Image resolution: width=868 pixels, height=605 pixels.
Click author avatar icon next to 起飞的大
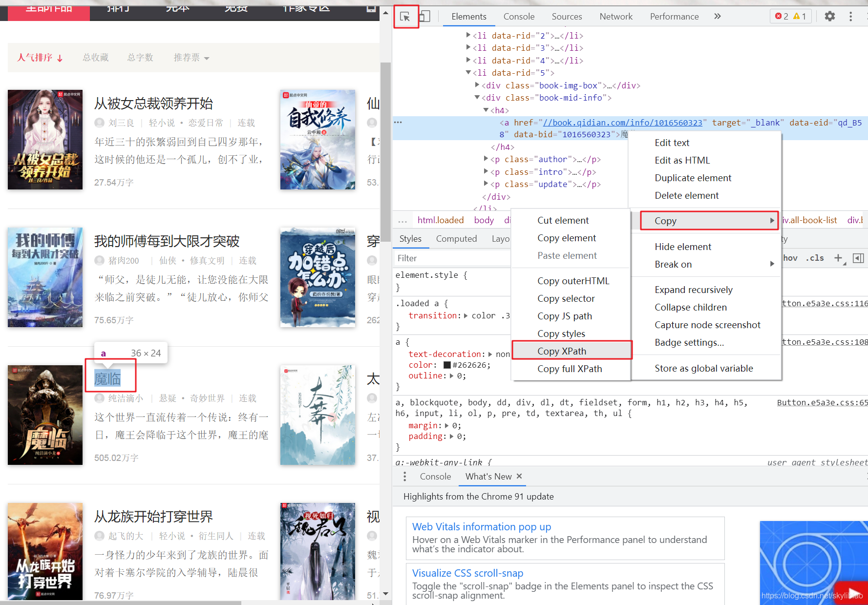pyautogui.click(x=100, y=536)
